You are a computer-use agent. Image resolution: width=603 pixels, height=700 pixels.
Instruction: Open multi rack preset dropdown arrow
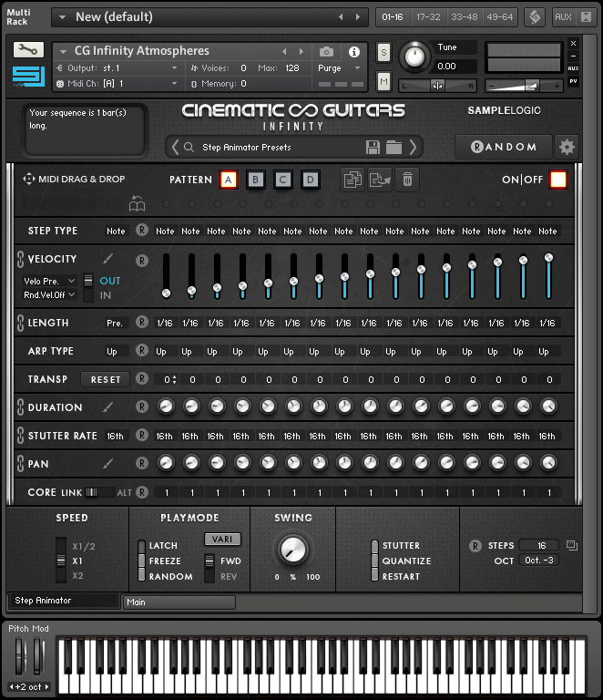(x=63, y=17)
